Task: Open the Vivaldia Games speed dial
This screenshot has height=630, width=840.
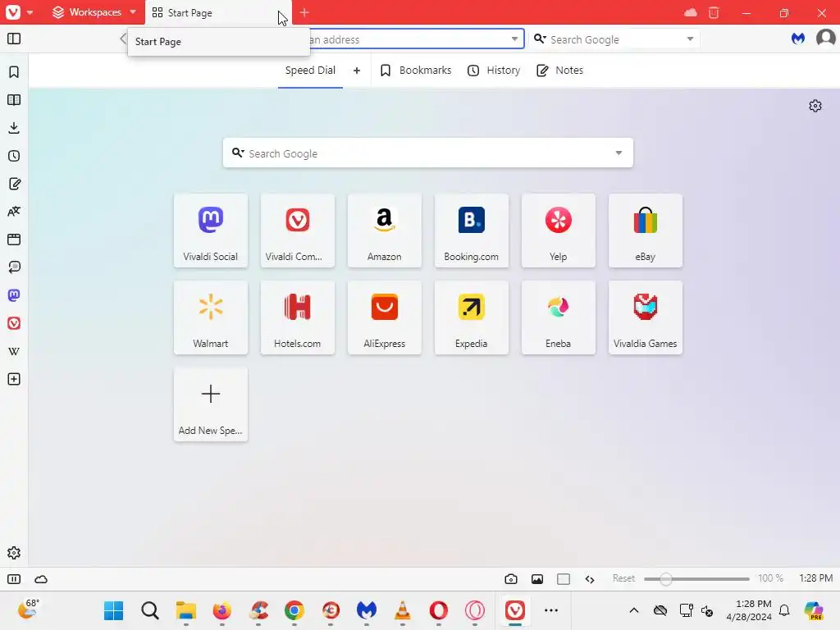Action: click(646, 317)
